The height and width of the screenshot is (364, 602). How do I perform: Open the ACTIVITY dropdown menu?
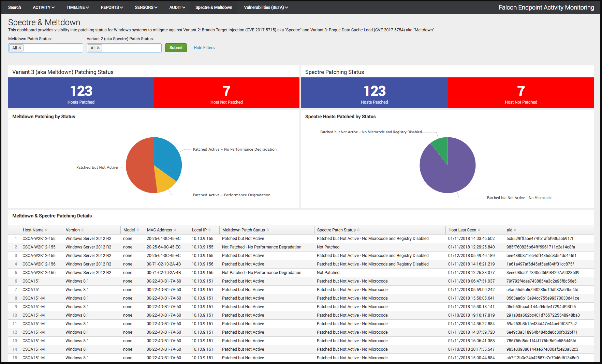(43, 7)
